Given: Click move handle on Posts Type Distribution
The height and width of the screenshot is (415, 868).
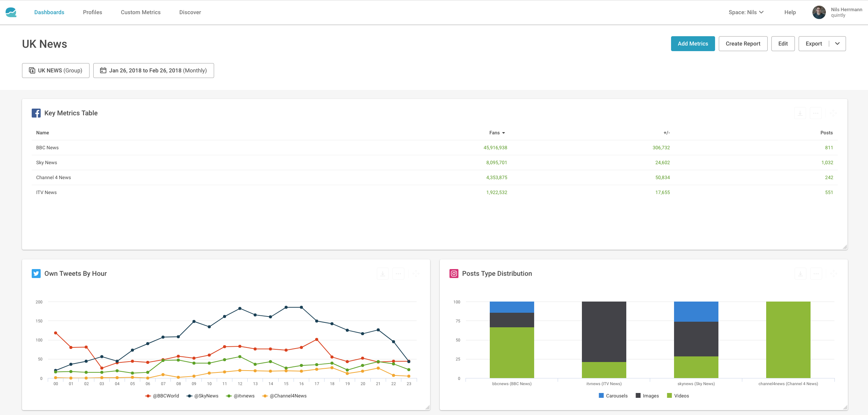Looking at the screenshot, I should click(x=834, y=274).
